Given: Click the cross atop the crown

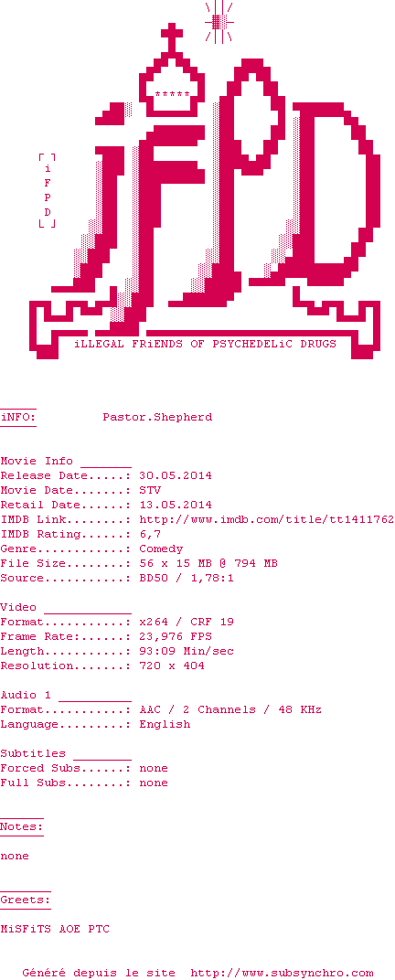Looking at the screenshot, I should click(172, 37).
